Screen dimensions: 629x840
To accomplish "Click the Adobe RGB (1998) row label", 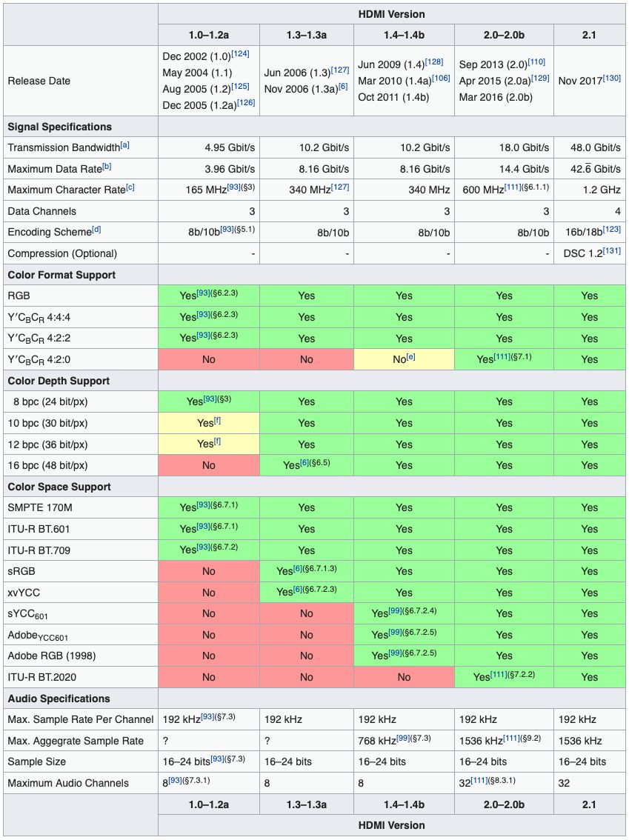I will click(x=52, y=656).
